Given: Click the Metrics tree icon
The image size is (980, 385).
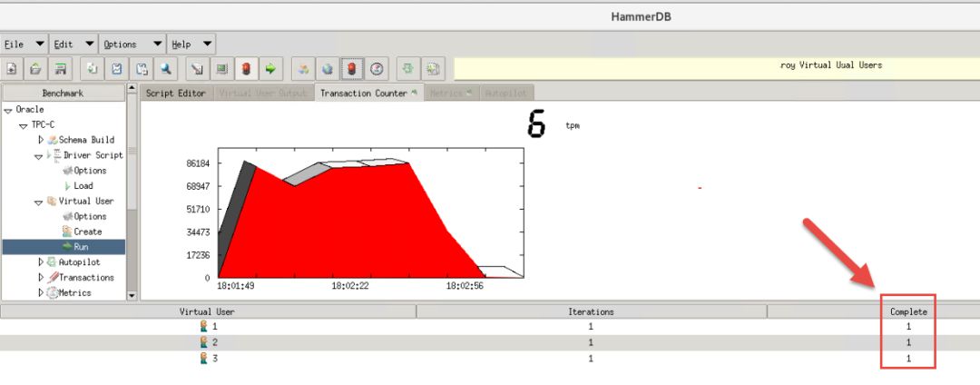Looking at the screenshot, I should pos(53,292).
